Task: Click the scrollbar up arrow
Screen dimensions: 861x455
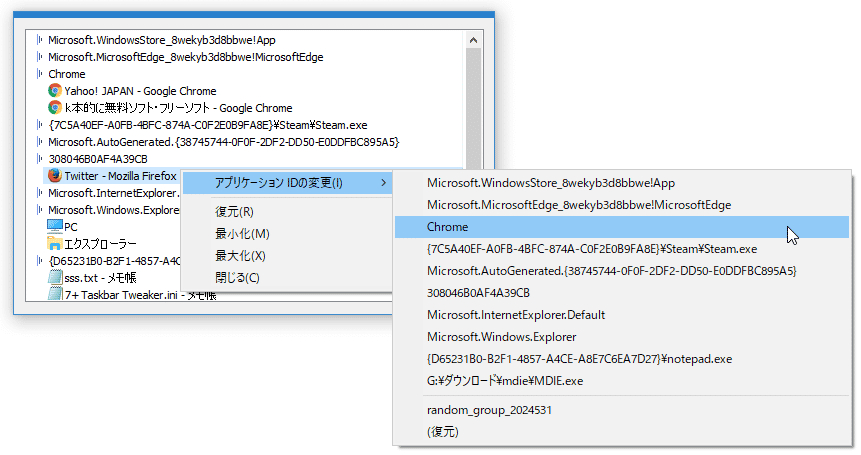Action: point(473,40)
